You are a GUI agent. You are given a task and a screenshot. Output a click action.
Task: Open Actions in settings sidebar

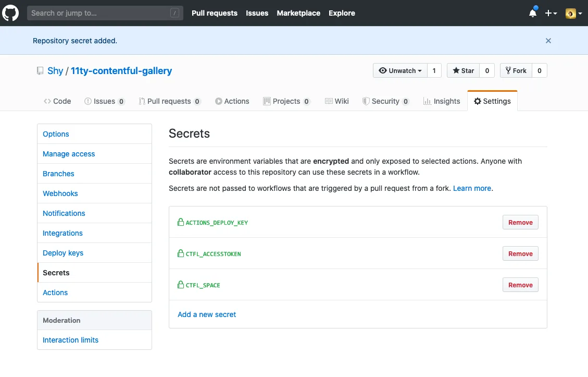coord(94,293)
